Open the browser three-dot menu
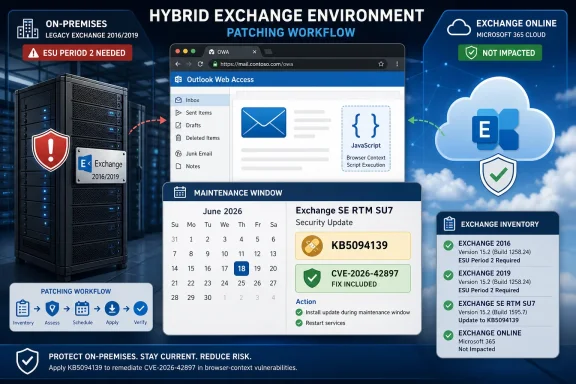The height and width of the screenshot is (384, 576). pos(397,64)
